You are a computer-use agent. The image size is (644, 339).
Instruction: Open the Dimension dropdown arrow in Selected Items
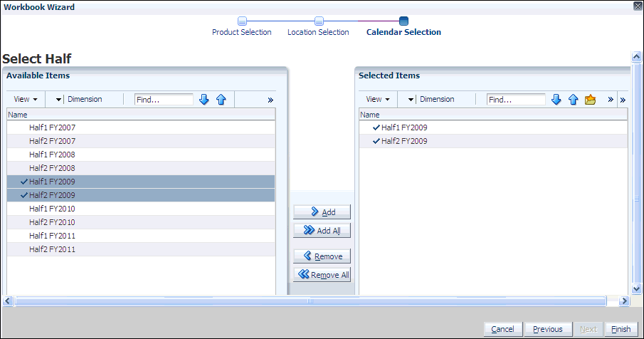coord(411,100)
